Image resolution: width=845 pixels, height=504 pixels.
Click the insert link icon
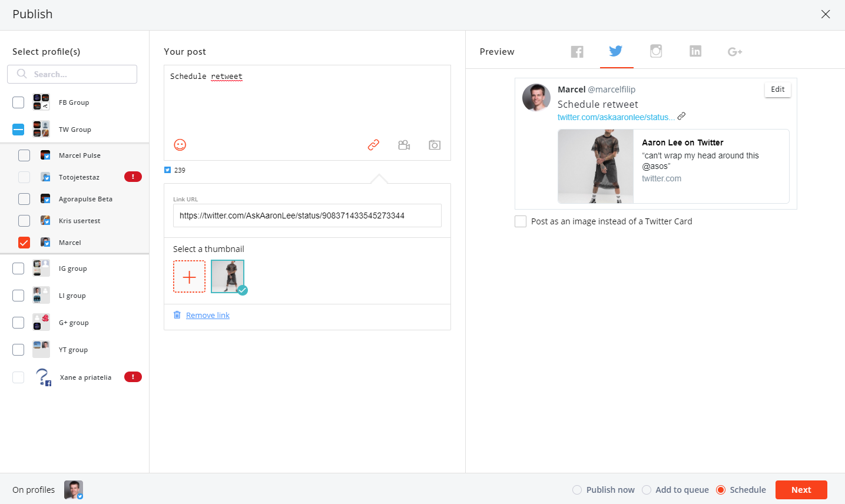373,145
